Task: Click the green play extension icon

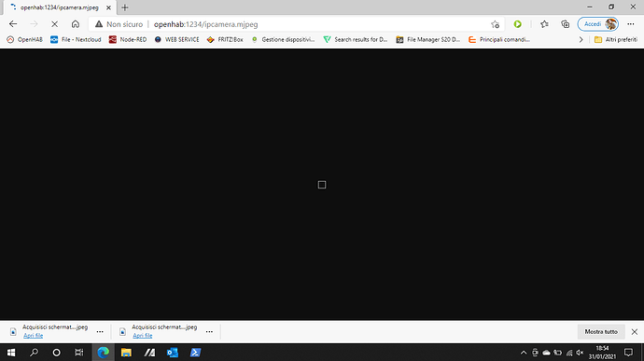Action: click(517, 24)
